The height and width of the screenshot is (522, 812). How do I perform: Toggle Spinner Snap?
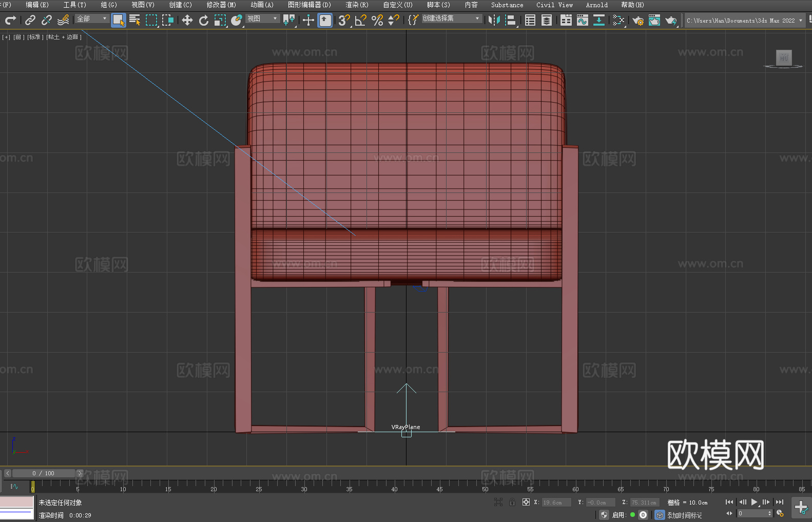[x=394, y=20]
